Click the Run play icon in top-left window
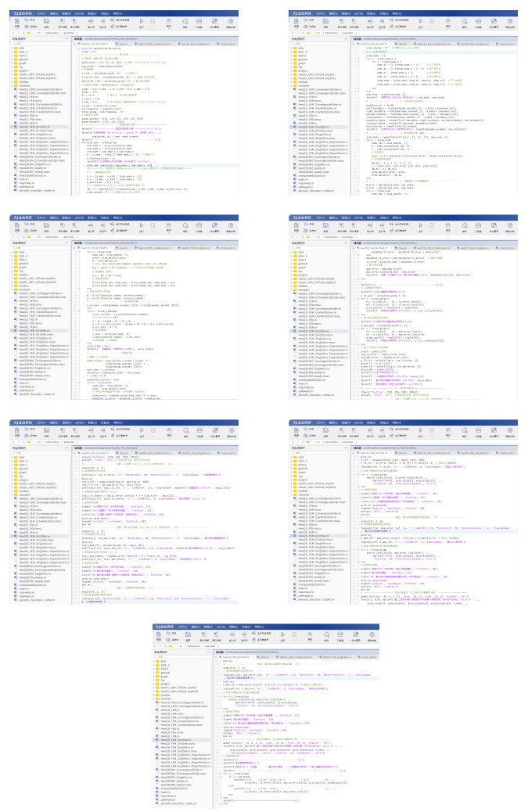The height and width of the screenshot is (812, 528). [142, 21]
